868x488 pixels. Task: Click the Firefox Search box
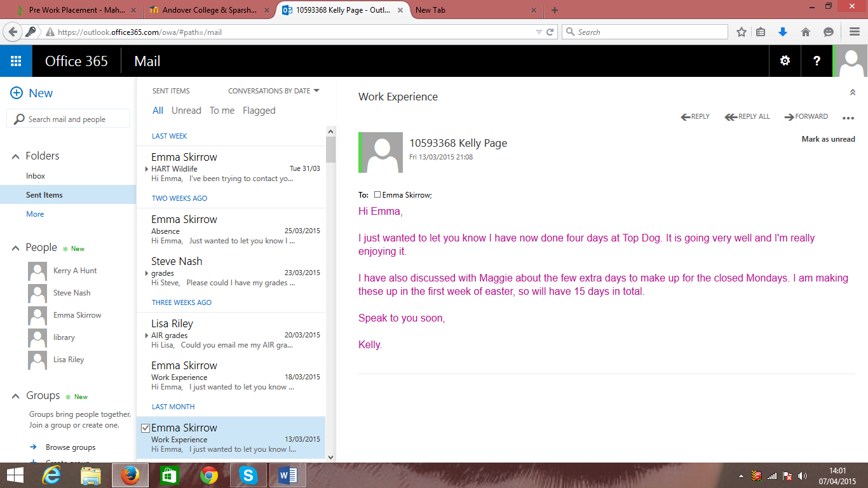pyautogui.click(x=645, y=32)
